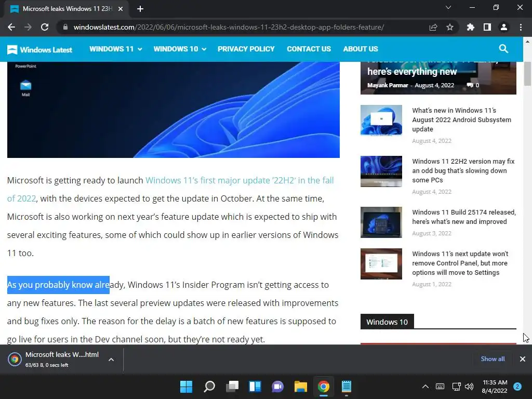Screen dimensions: 532x399
Task: Share this page via the share icon
Action: [x=433, y=27]
